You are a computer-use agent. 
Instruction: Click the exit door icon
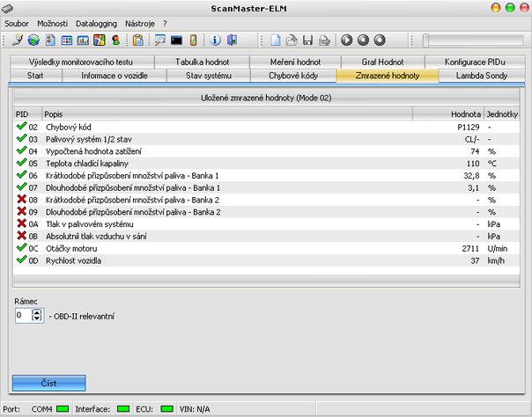[232, 40]
